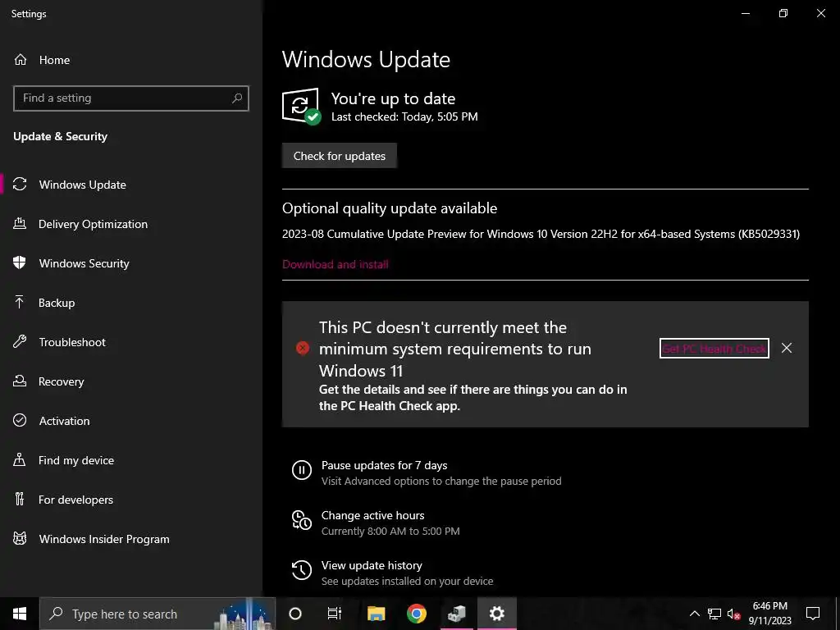Viewport: 840px width, 630px height.
Task: Click the Find a setting search box
Action: (x=131, y=98)
